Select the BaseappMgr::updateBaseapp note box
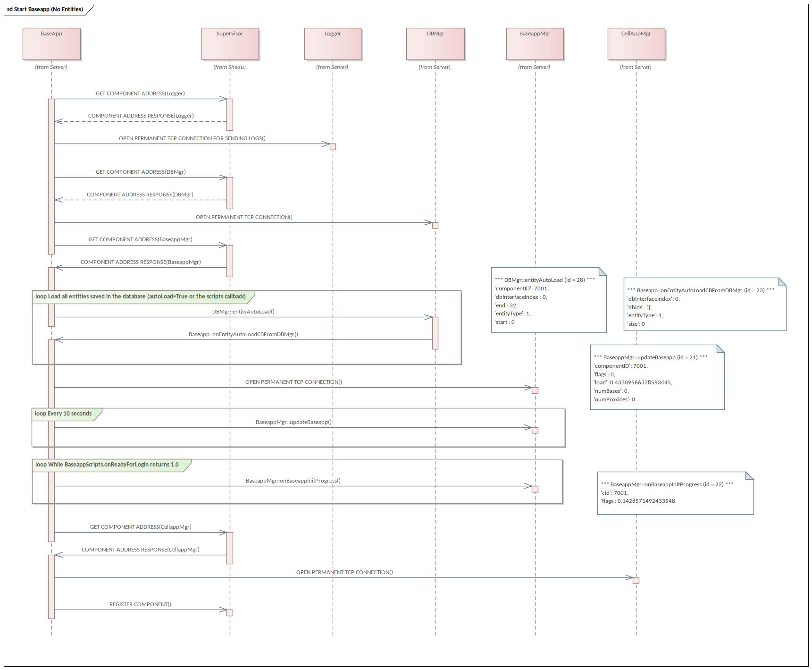This screenshot has height=670, width=812. (x=657, y=378)
